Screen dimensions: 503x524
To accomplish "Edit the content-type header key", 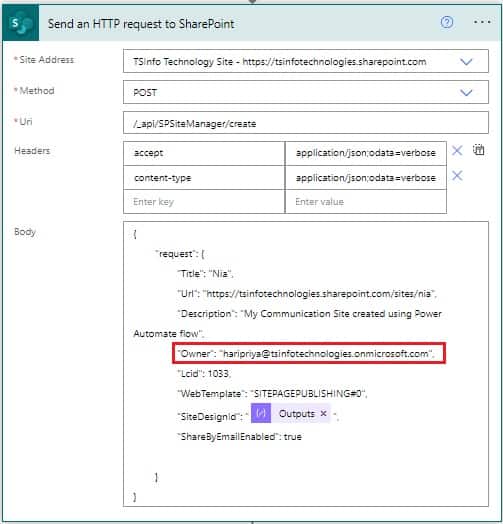I will click(204, 178).
